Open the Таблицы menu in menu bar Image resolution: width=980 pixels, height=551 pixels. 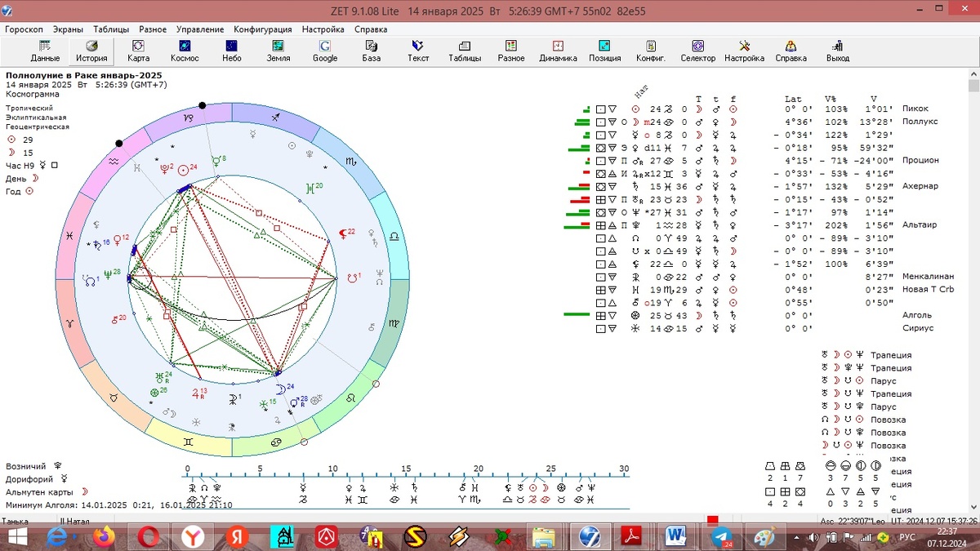111,29
